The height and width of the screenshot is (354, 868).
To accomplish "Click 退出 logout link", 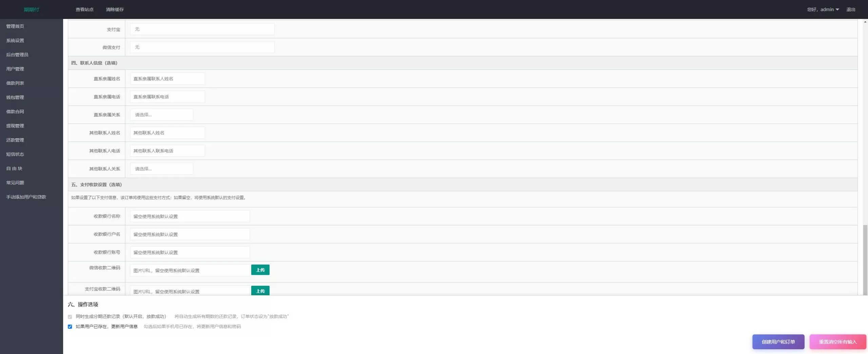I will [x=851, y=10].
